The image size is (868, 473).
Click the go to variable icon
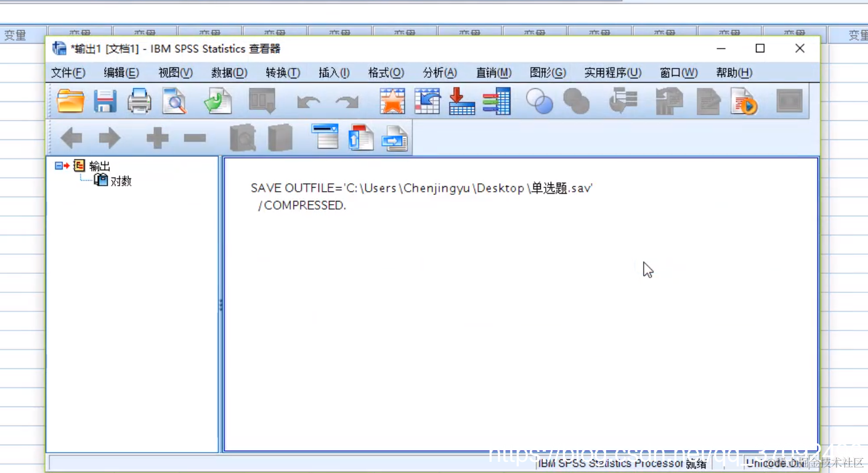tap(461, 101)
